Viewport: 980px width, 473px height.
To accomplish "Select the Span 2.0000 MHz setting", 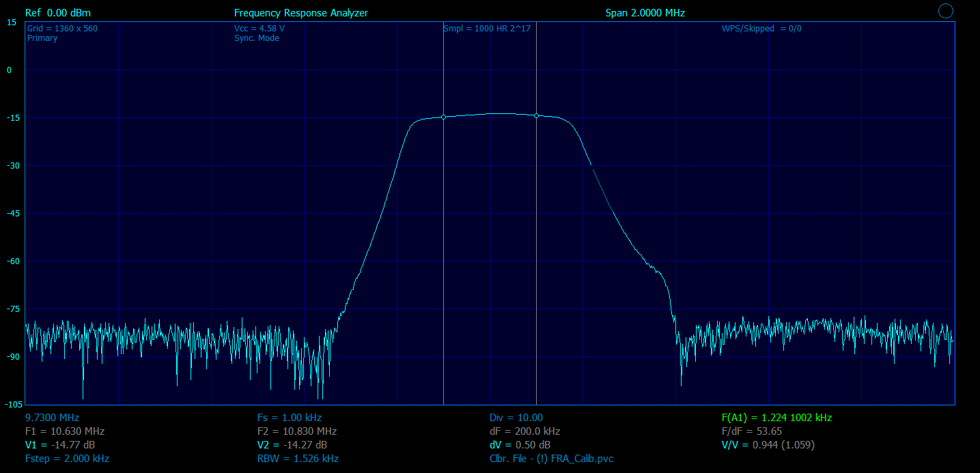I will (x=645, y=13).
